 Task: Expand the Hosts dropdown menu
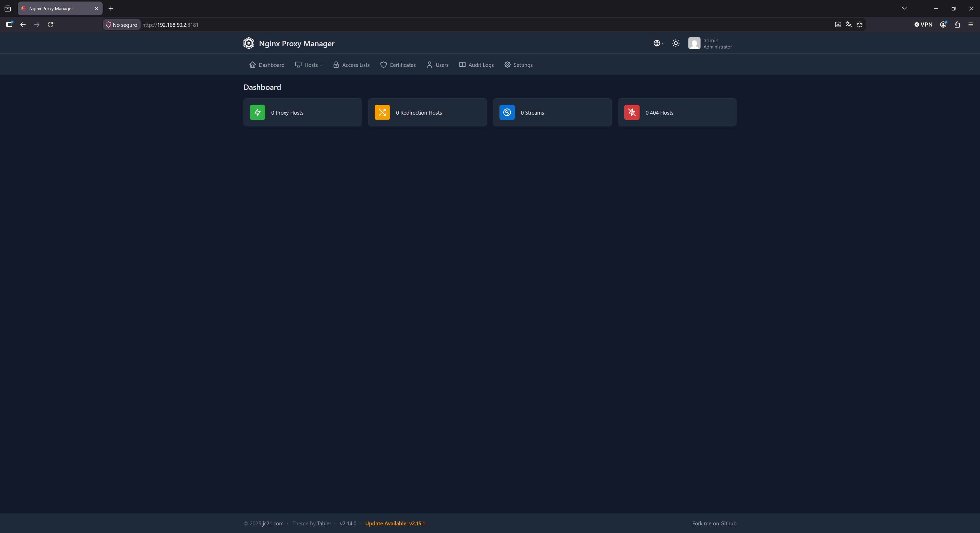309,65
